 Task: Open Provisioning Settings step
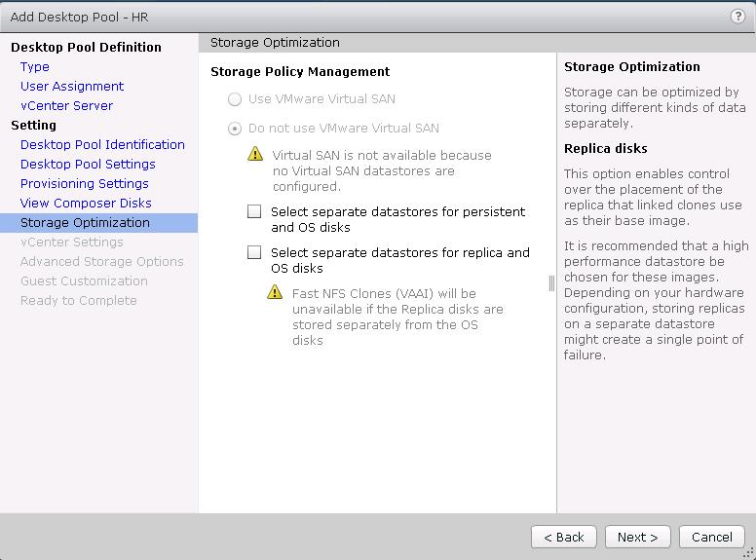coord(85,184)
